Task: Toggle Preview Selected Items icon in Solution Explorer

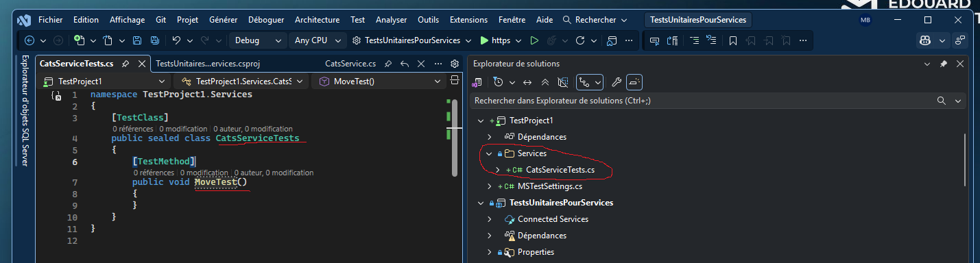Action: [x=634, y=82]
